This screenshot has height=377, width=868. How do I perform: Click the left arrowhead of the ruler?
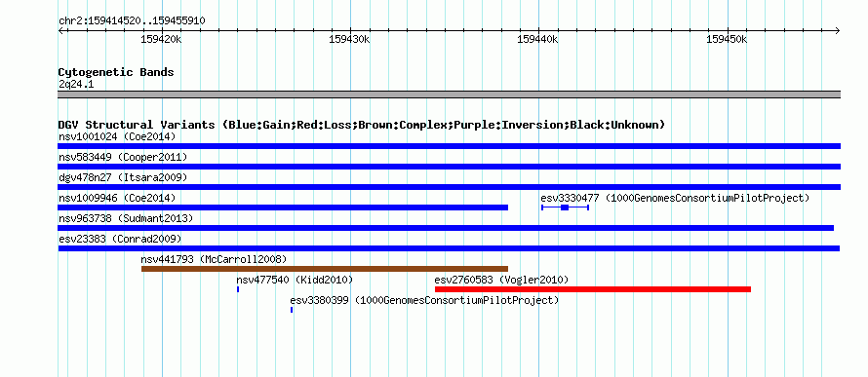pos(60,30)
